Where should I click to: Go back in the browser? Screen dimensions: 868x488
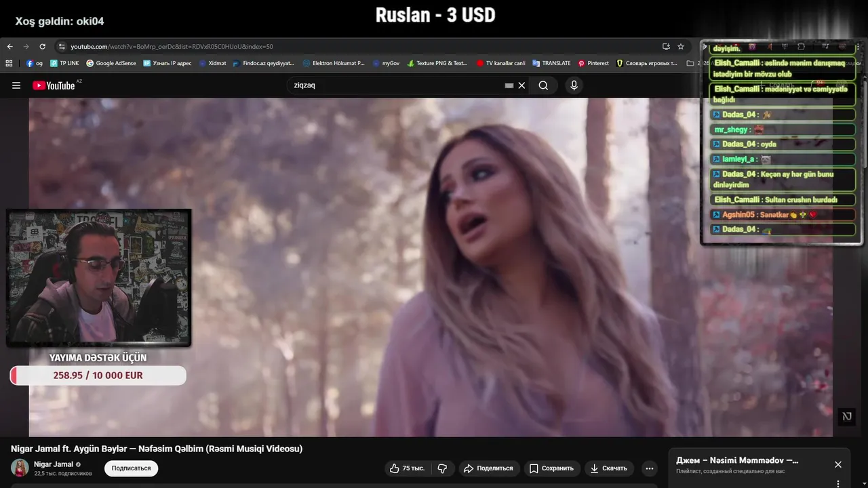pos(9,47)
